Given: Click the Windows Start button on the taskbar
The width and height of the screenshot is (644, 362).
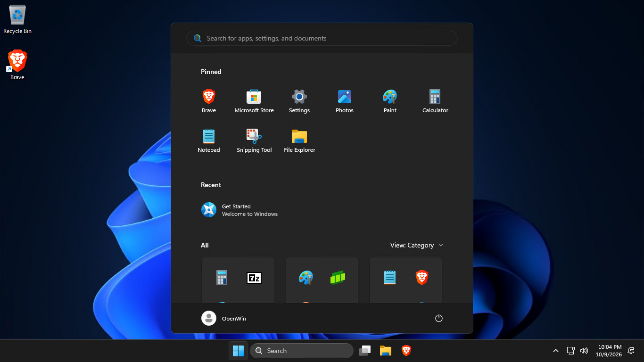Looking at the screenshot, I should (238, 351).
